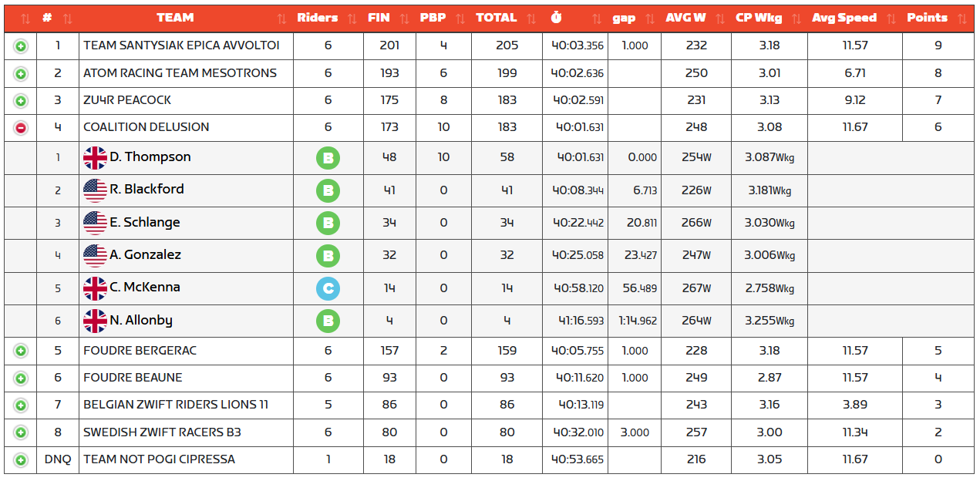The image size is (980, 481).
Task: Click the C category badge for C. McKenna
Action: point(328,288)
